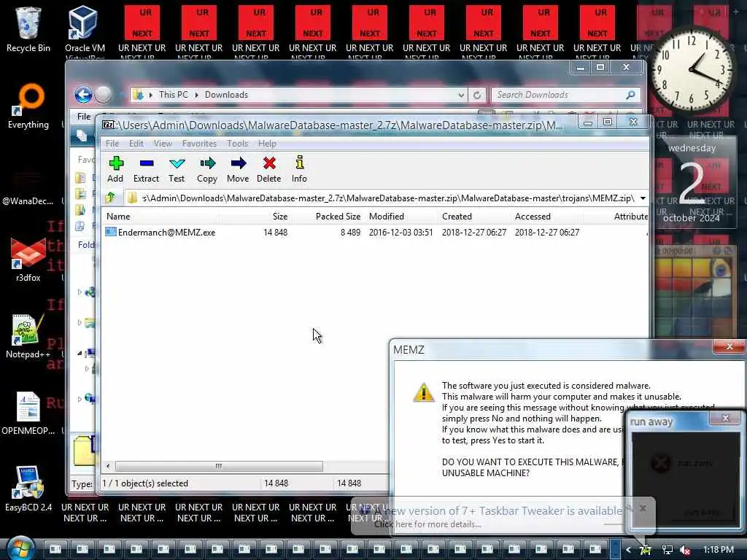Click the Extract toolbar icon

[146, 169]
